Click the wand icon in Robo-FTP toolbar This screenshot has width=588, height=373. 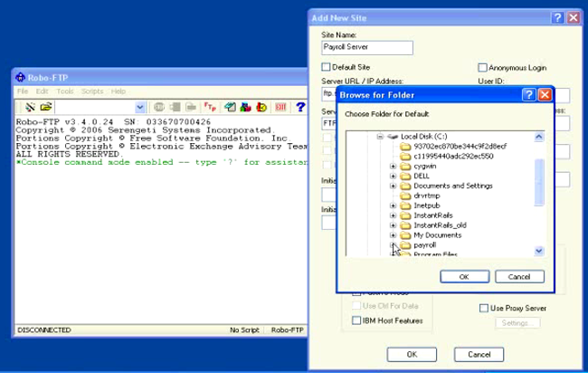tap(30, 107)
